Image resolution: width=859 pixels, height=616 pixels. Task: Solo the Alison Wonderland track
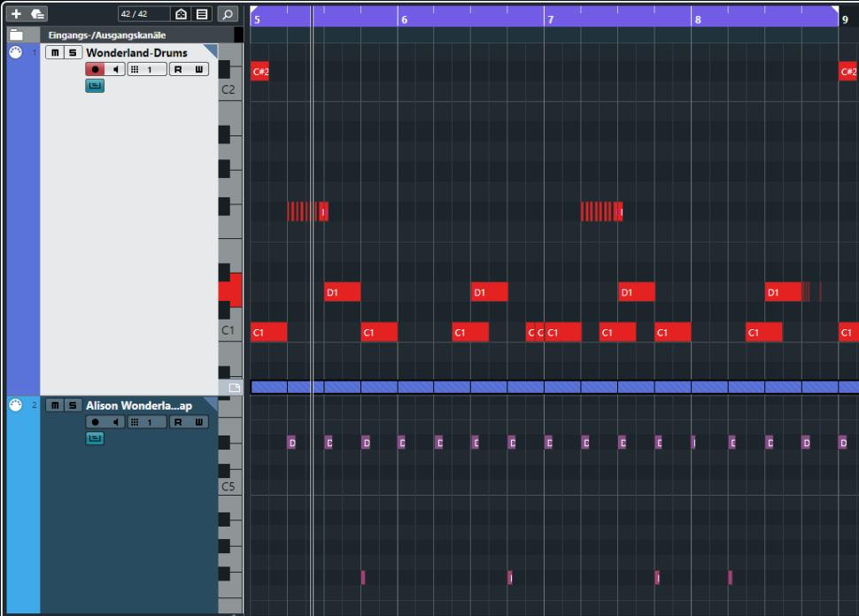click(x=71, y=405)
